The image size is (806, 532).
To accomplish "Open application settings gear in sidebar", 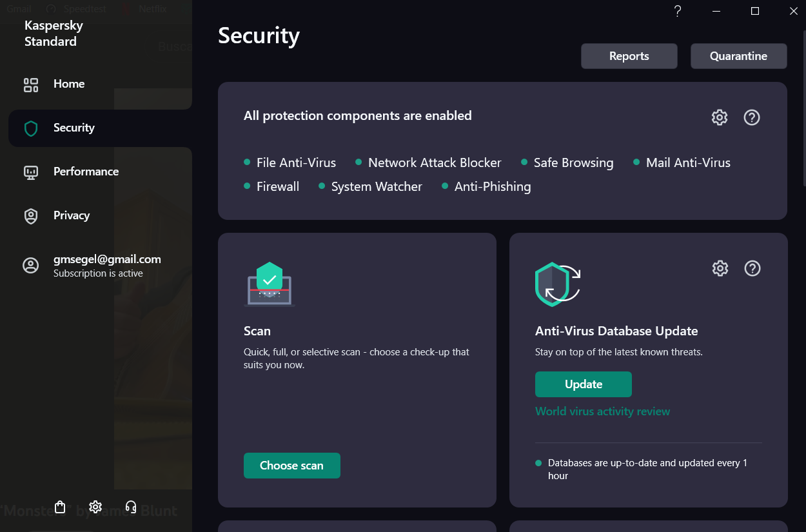I will click(95, 507).
